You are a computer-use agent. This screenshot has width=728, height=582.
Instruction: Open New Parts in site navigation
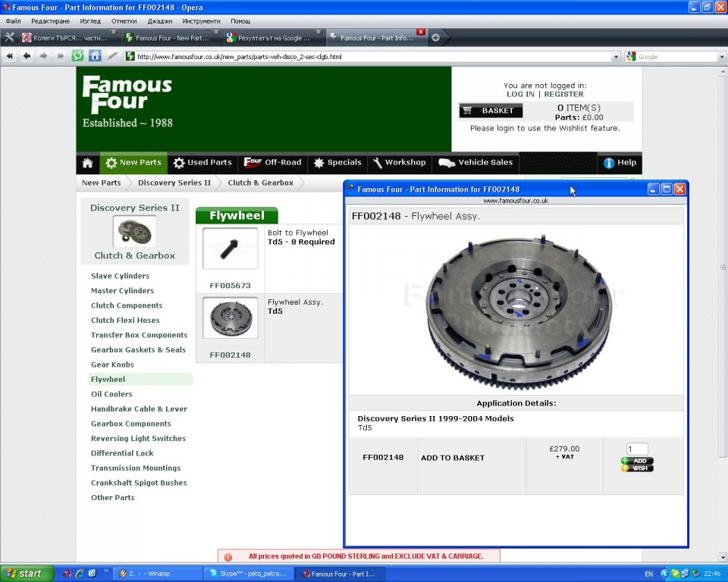click(x=133, y=163)
